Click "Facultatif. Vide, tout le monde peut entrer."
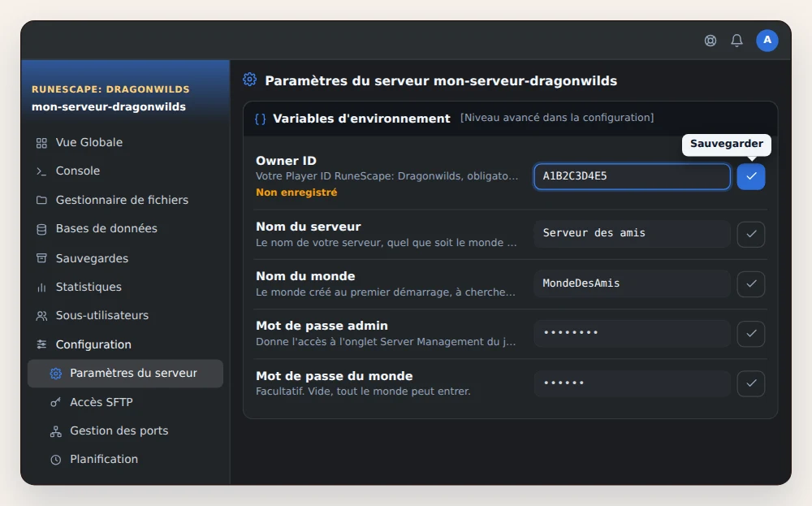 (x=363, y=391)
